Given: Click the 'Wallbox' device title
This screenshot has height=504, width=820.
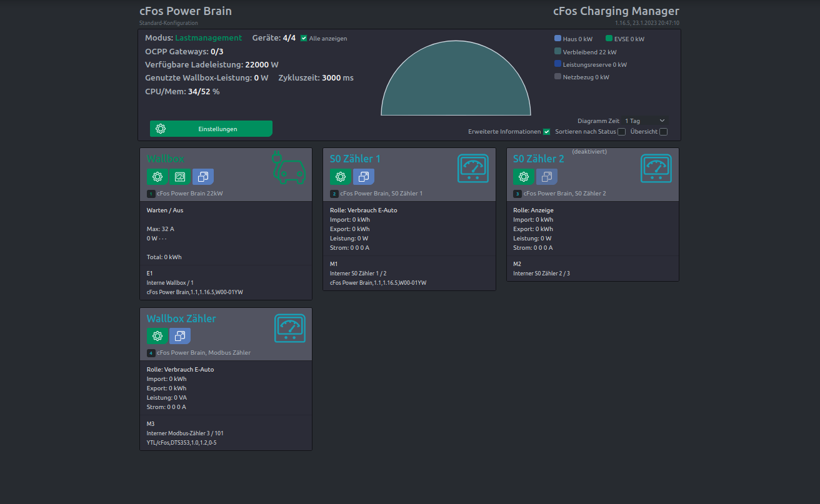Looking at the screenshot, I should (166, 159).
